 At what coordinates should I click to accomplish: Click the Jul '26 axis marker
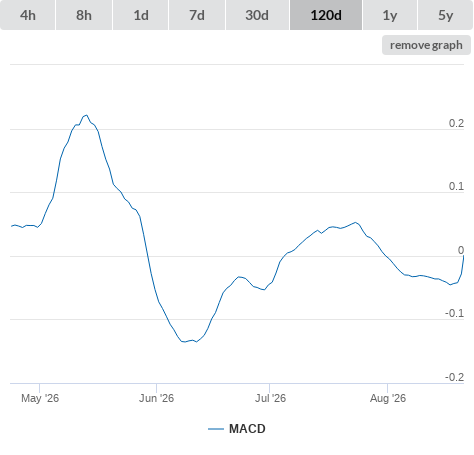[270, 398]
